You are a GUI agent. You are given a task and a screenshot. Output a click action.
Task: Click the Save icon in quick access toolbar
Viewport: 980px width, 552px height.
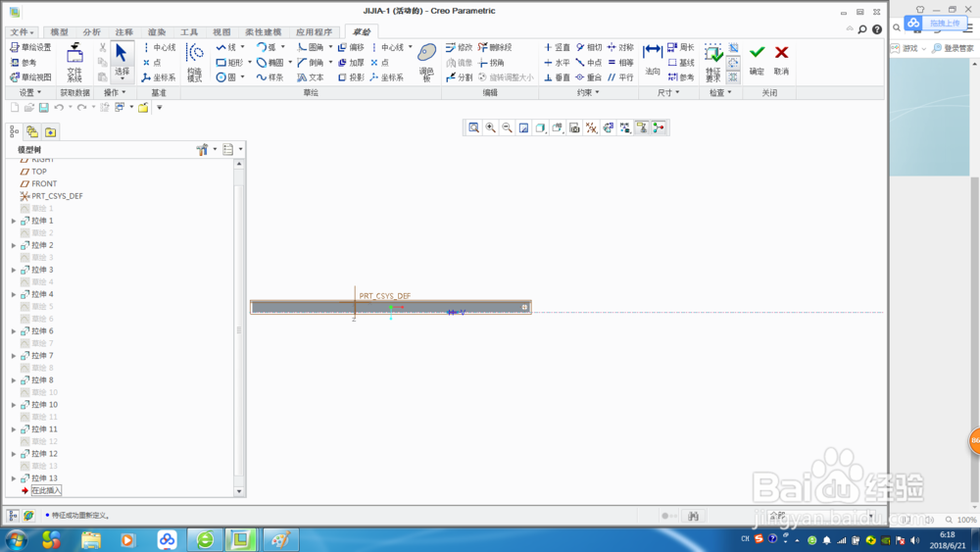click(44, 108)
